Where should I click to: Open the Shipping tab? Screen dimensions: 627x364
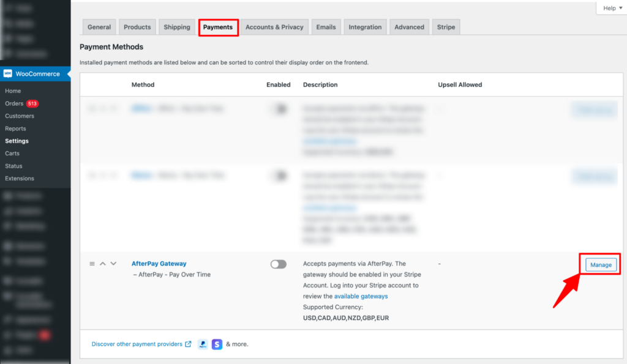pos(177,27)
